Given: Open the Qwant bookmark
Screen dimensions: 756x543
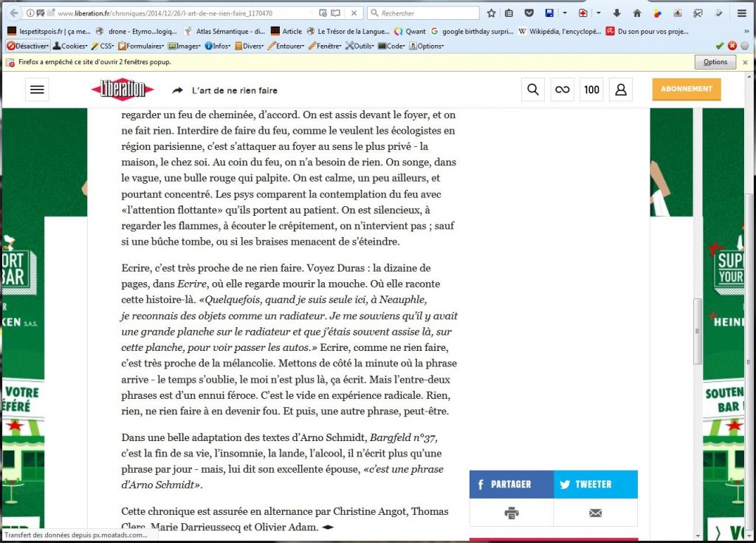Looking at the screenshot, I should 410,31.
